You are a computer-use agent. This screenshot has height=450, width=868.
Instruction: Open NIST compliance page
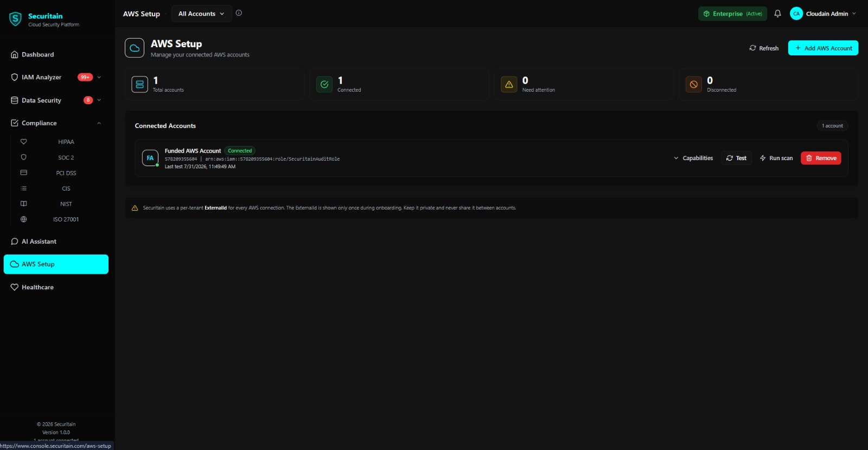tap(66, 204)
